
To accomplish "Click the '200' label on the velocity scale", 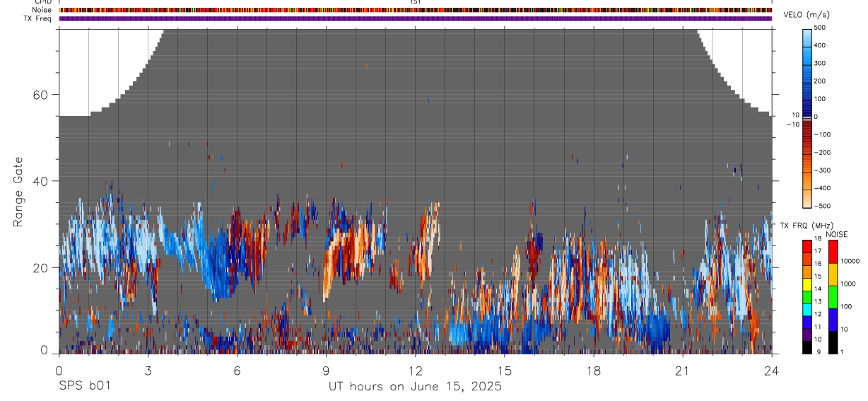I will pyautogui.click(x=820, y=81).
